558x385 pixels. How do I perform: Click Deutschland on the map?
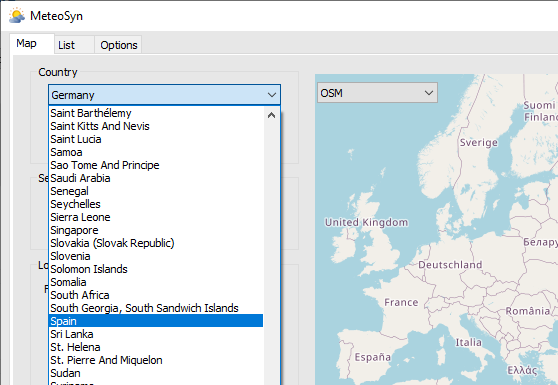click(x=450, y=265)
